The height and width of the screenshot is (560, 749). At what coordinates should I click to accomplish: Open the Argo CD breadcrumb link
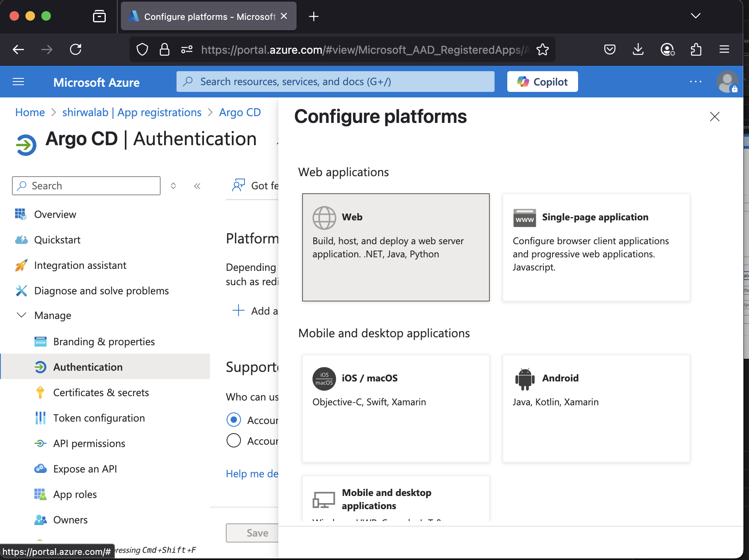240,113
